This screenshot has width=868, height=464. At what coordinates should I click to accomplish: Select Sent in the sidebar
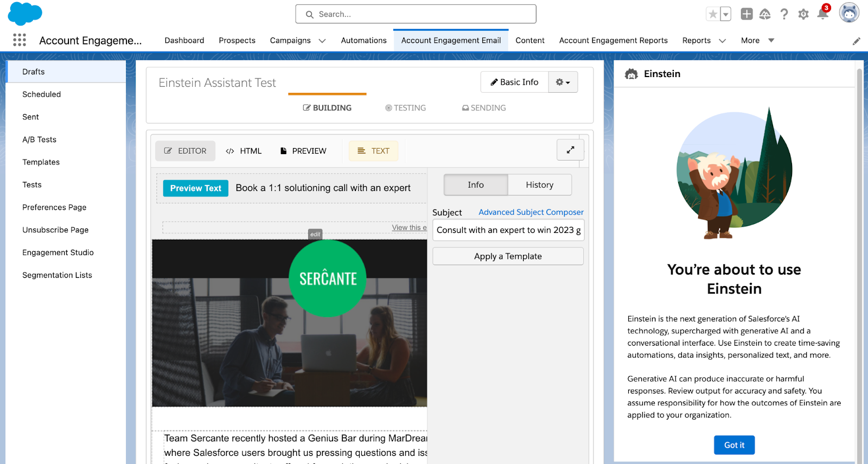(66, 117)
